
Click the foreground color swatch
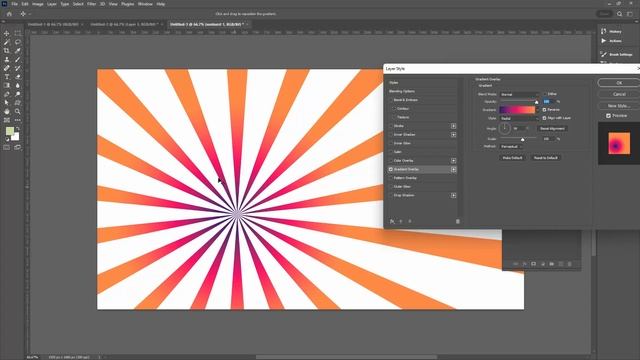point(10,131)
